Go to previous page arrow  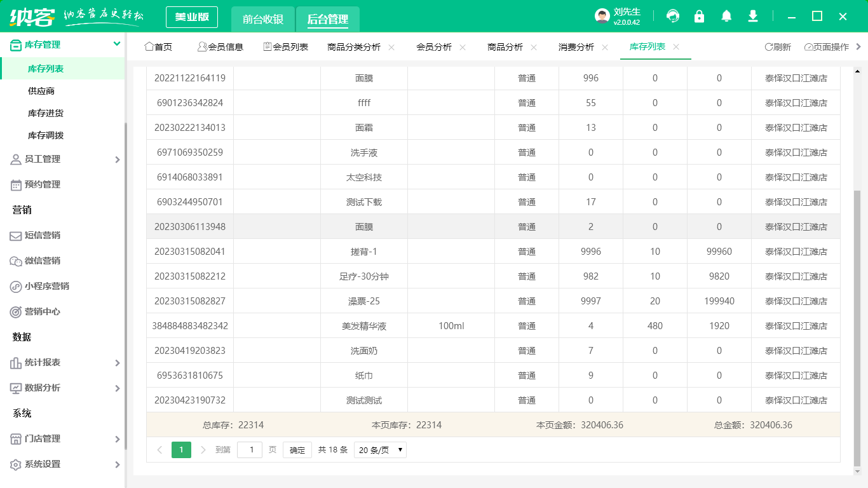coord(159,450)
